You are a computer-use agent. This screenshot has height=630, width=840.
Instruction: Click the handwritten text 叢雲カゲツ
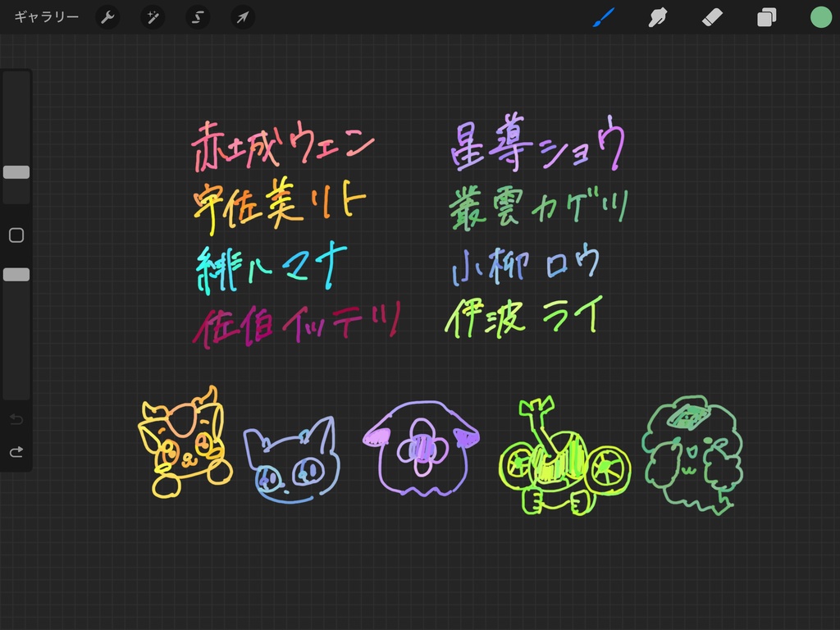(x=539, y=208)
